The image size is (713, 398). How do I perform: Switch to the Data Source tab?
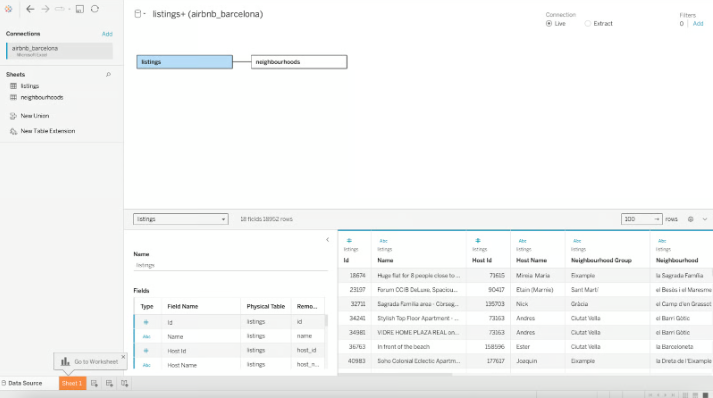(22, 383)
